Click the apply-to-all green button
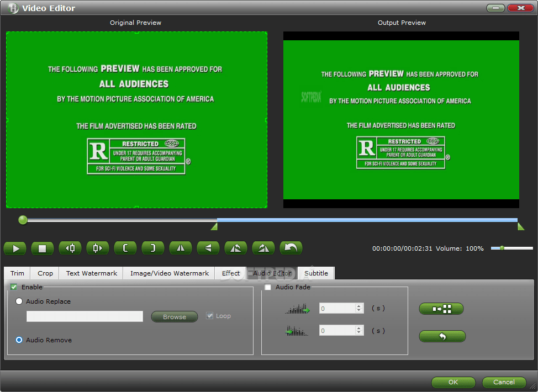 coord(441,309)
